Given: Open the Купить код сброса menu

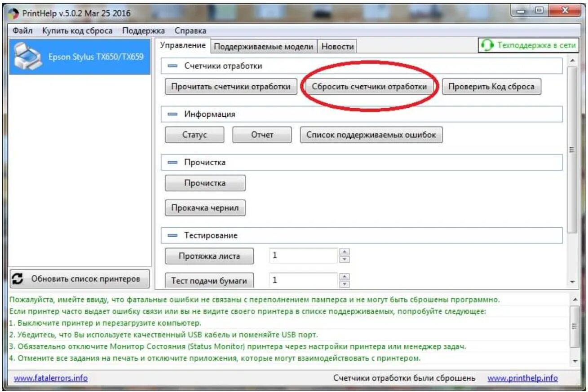Looking at the screenshot, I should click(77, 31).
